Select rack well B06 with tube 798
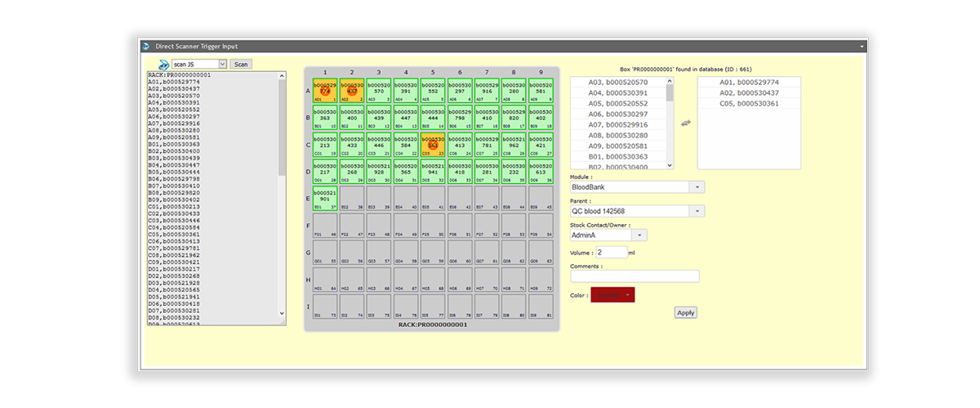The height and width of the screenshot is (408, 980). coord(460,117)
